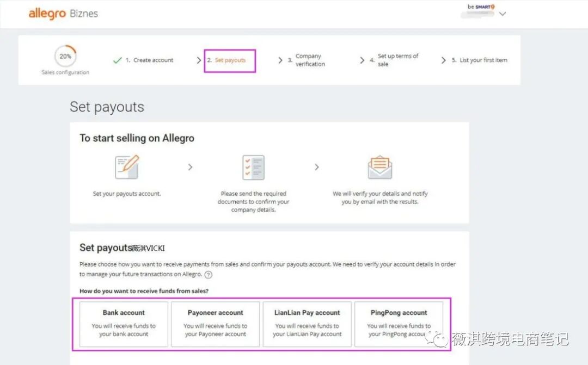Screen dimensions: 588x365
Task: Open step 3 Company verification
Action: click(x=307, y=60)
